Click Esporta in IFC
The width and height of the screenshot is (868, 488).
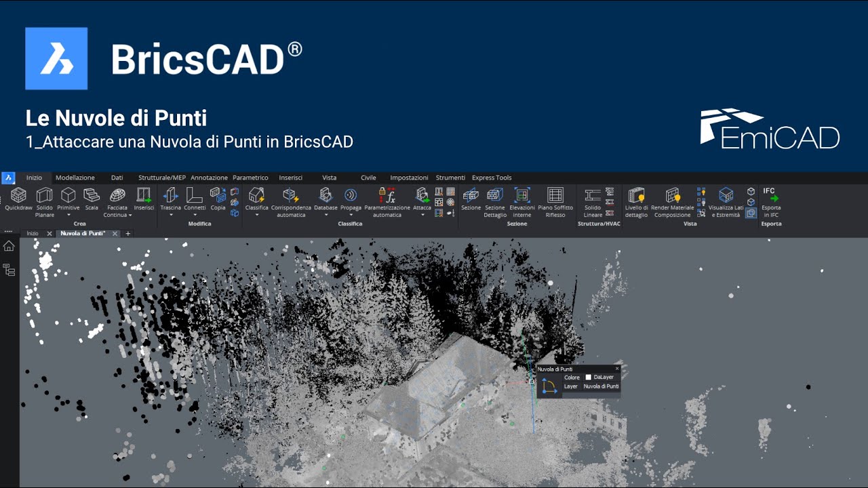(x=771, y=202)
